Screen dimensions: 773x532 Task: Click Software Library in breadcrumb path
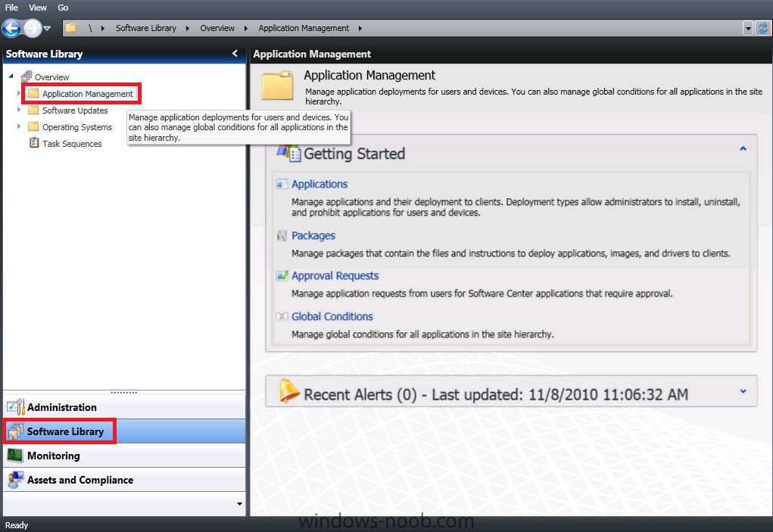coord(146,28)
